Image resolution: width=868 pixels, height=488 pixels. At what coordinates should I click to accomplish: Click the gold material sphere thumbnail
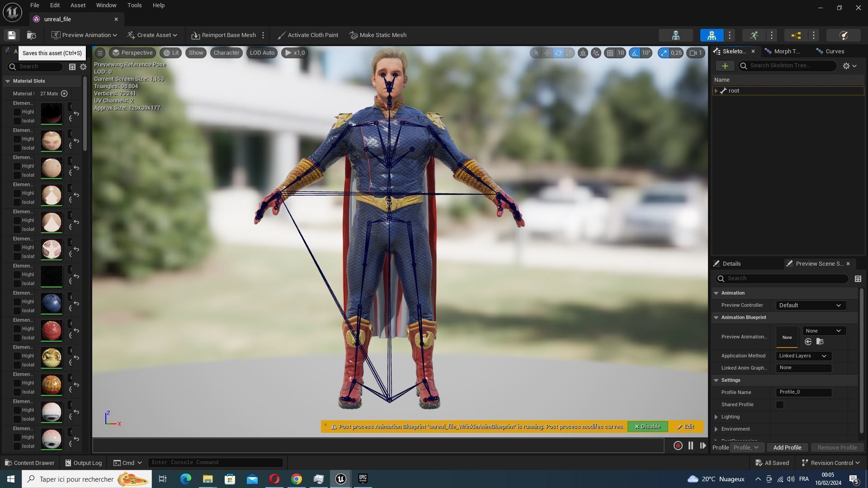[x=51, y=358]
